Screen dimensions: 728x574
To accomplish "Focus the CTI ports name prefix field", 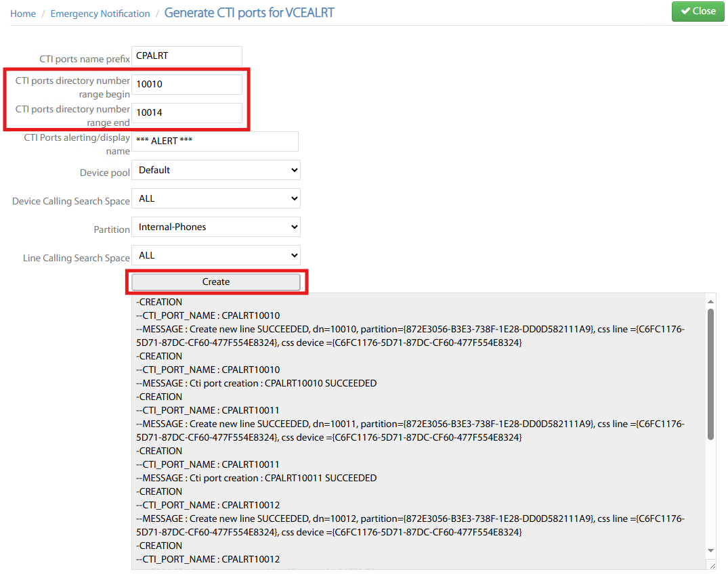I will pos(187,56).
